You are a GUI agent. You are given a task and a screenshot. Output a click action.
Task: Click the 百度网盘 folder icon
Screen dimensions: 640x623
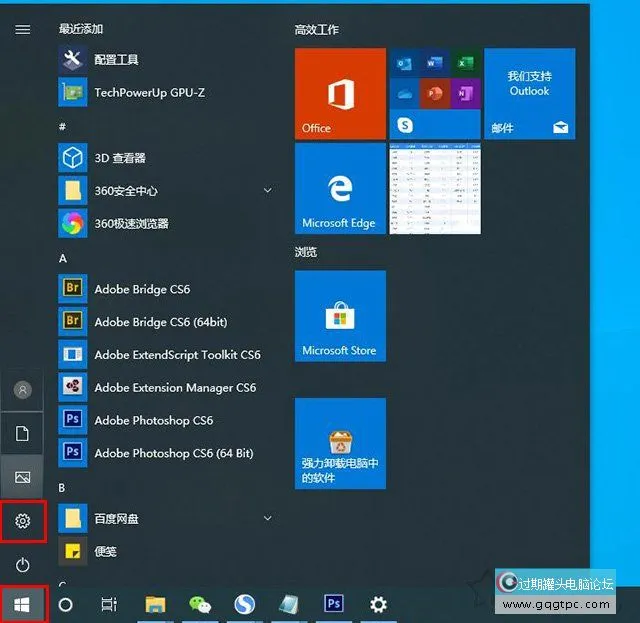click(x=73, y=518)
